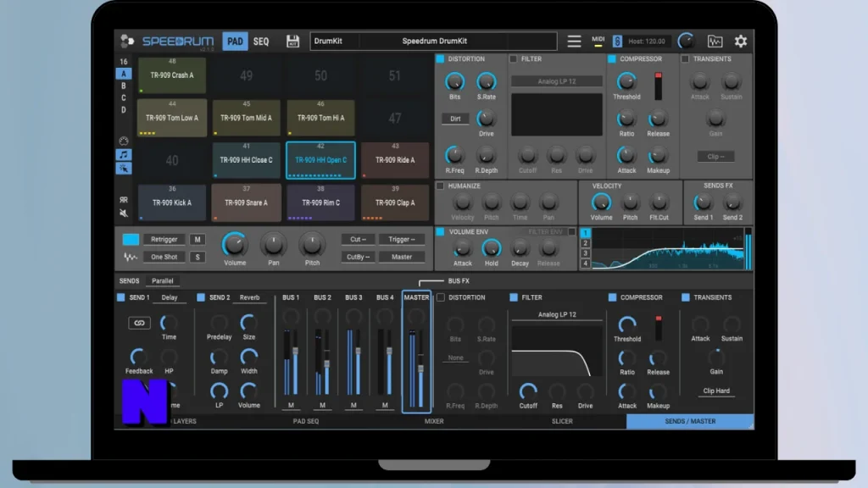
Task: Switch to the SEQ view tab
Action: point(261,42)
